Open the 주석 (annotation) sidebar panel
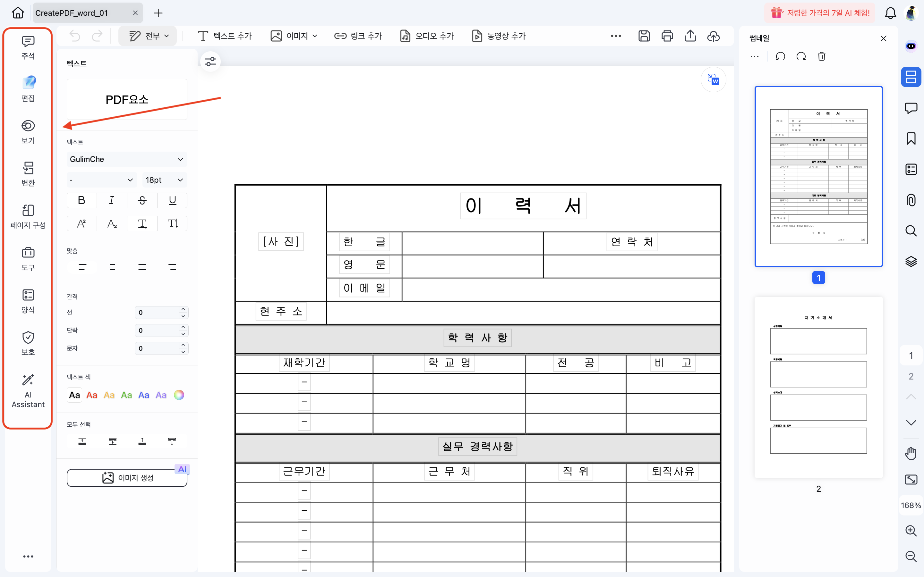Viewport: 924px width, 577px height. [x=28, y=46]
